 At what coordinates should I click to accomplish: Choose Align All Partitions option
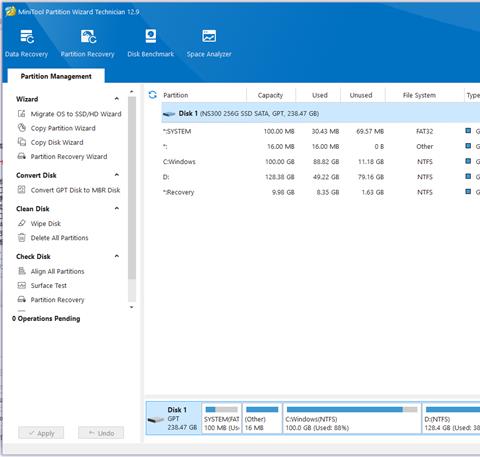57,271
